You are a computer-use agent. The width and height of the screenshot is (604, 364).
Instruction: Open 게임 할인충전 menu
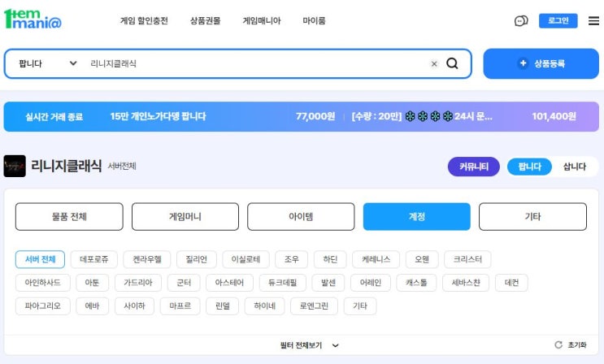pyautogui.click(x=144, y=21)
